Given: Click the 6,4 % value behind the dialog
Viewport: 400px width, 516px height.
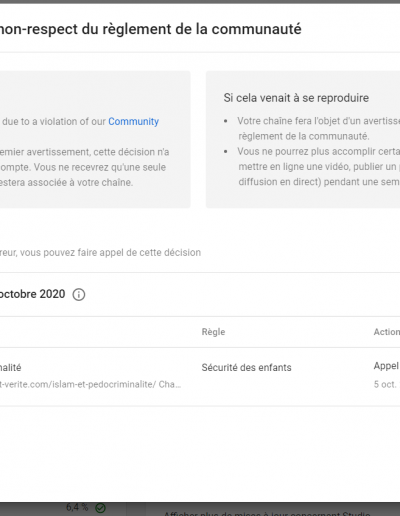Looking at the screenshot, I should (x=77, y=507).
